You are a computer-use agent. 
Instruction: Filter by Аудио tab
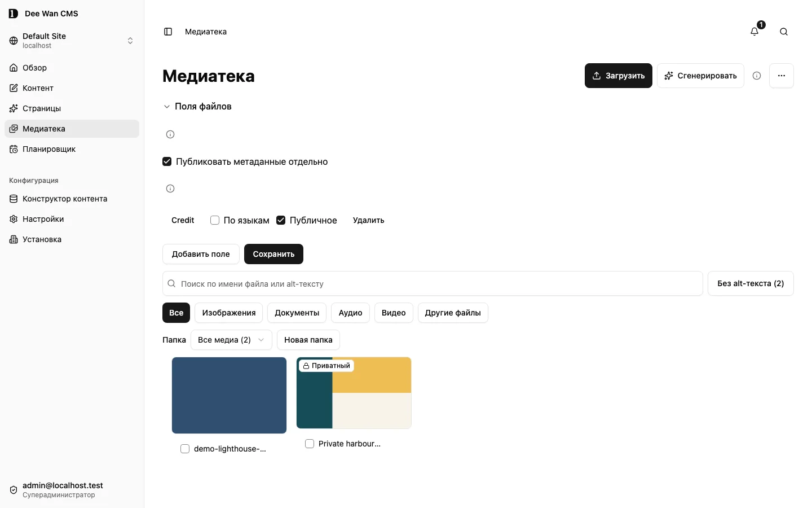(x=350, y=313)
